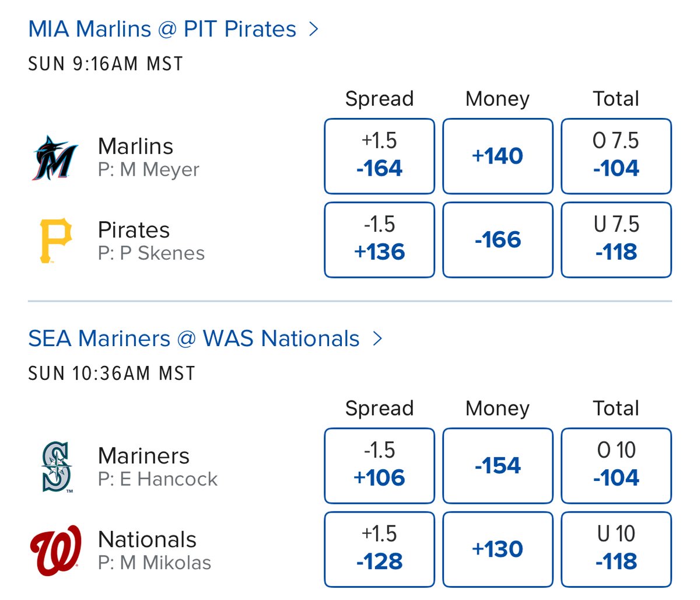The height and width of the screenshot is (600, 700).
Task: Select Marlins +140 moneyline
Action: [498, 156]
